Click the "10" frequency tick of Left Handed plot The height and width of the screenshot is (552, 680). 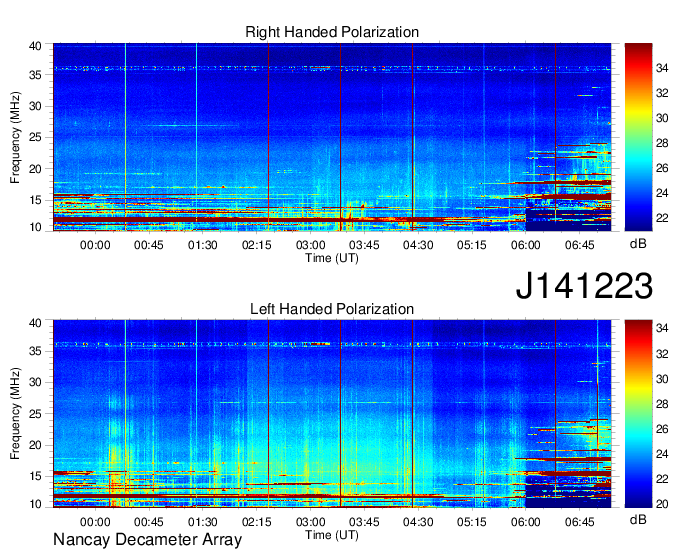[x=35, y=504]
